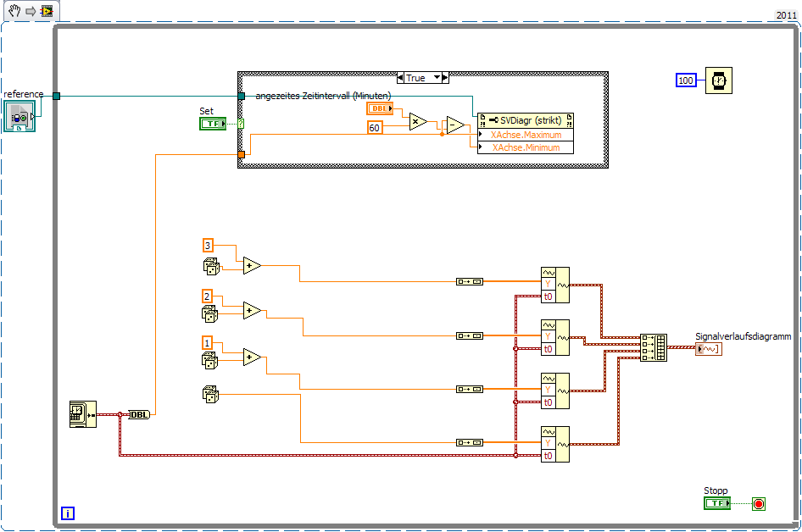Click the loop iteration terminal i
Screen dimensions: 802x532
68,513
